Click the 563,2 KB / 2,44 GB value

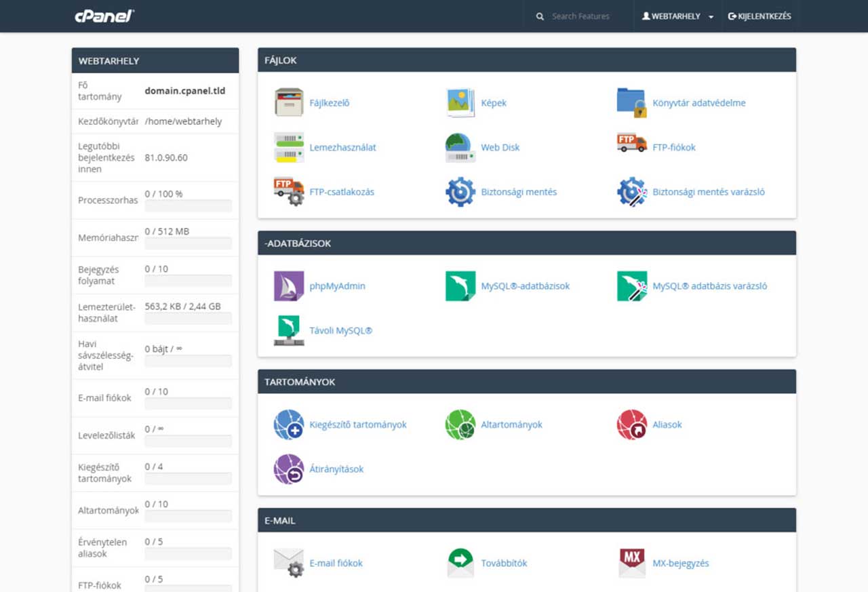tap(183, 307)
